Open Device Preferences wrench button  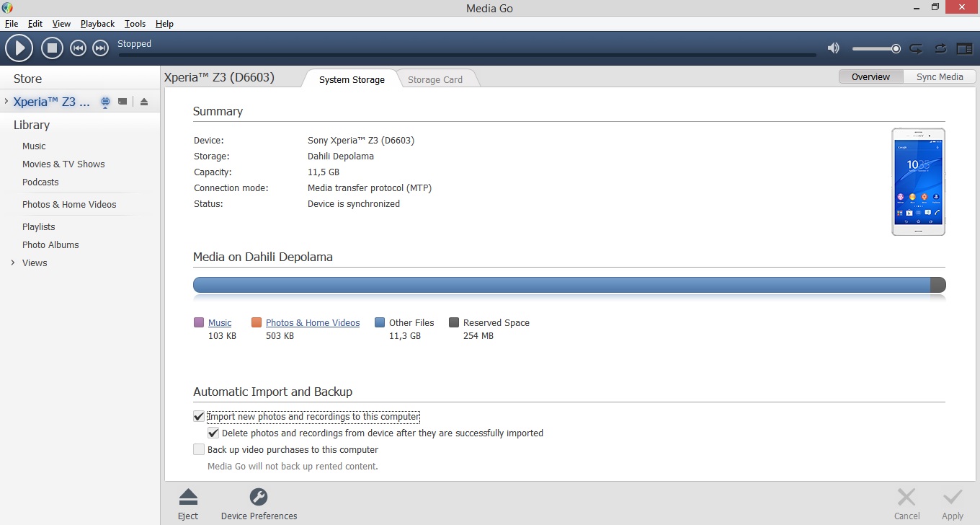tap(259, 503)
